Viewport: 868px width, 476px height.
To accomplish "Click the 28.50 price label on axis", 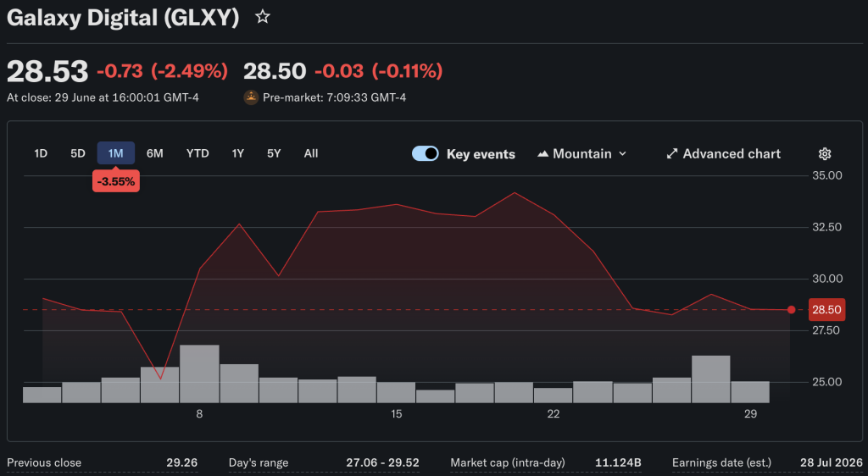I will pos(826,310).
